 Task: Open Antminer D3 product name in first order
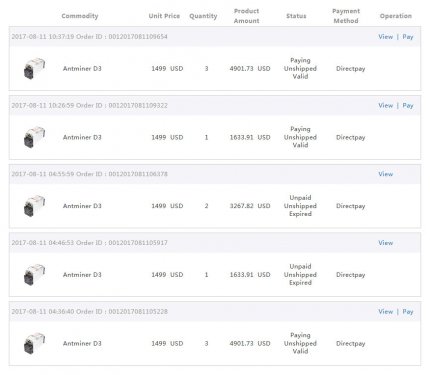tap(82, 69)
